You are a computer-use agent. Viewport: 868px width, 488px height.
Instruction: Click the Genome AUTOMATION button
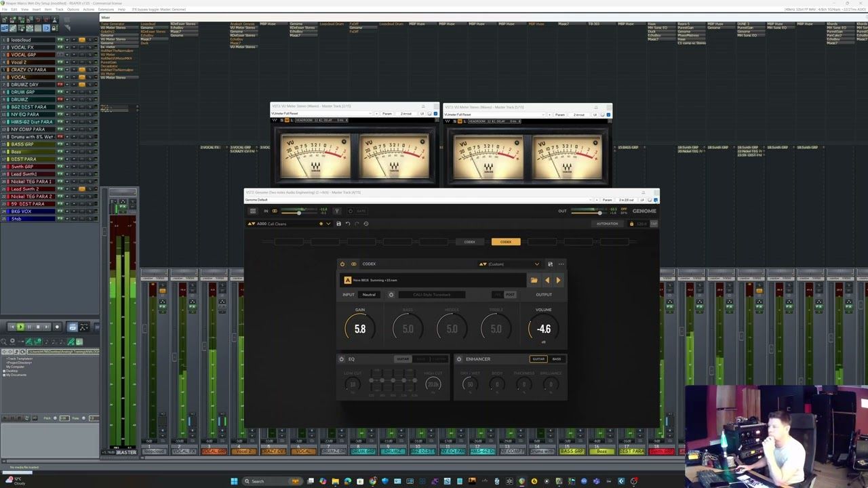[607, 224]
